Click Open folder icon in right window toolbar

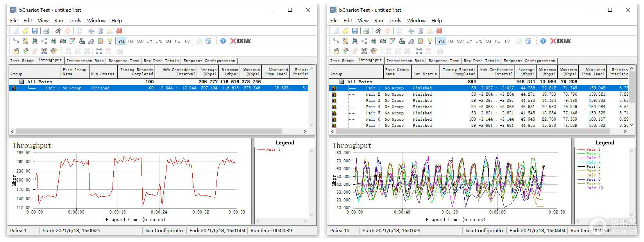(x=345, y=31)
